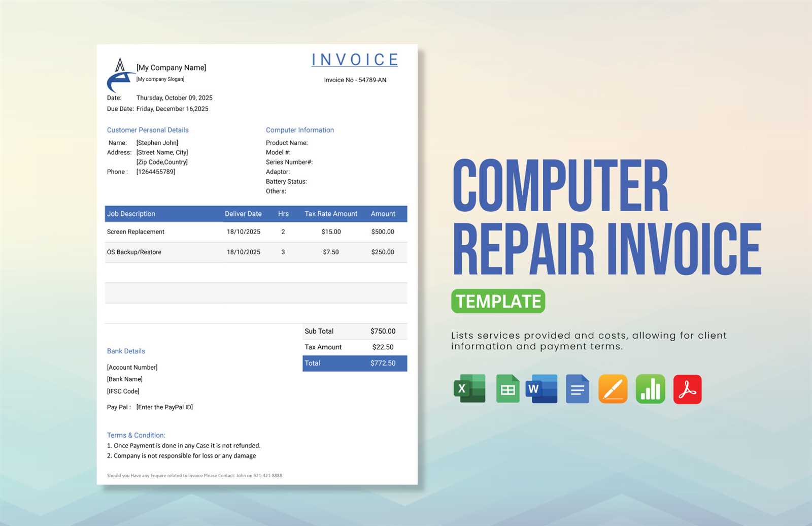Click the due date Friday, December 16,2025
Viewport: 812px width, 526px height.
pos(172,109)
